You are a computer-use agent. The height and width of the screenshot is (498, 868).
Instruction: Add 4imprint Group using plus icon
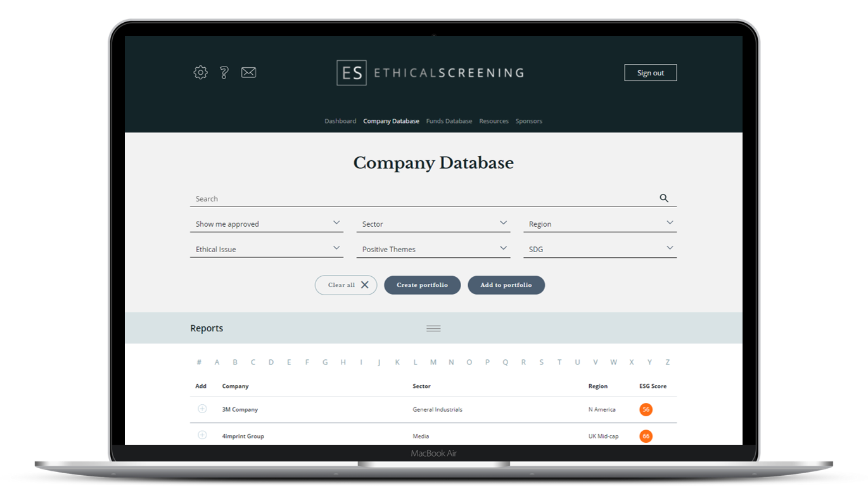[202, 435]
